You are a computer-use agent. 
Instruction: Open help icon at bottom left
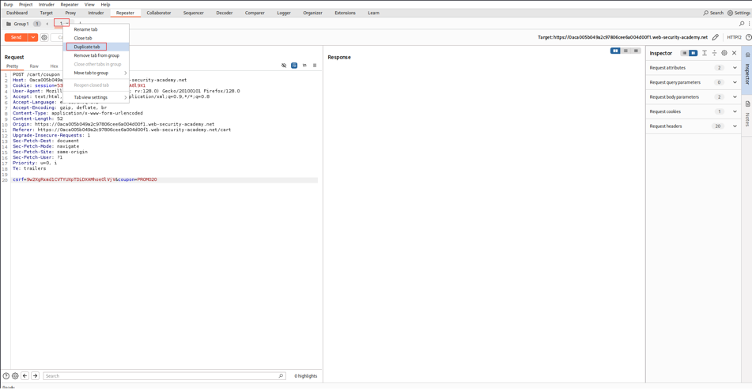6,376
